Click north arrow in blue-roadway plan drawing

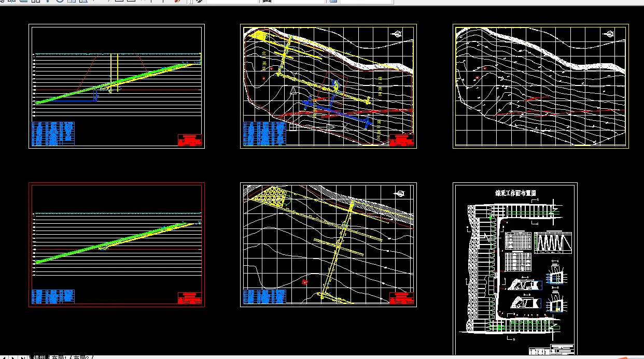pyautogui.click(x=398, y=34)
